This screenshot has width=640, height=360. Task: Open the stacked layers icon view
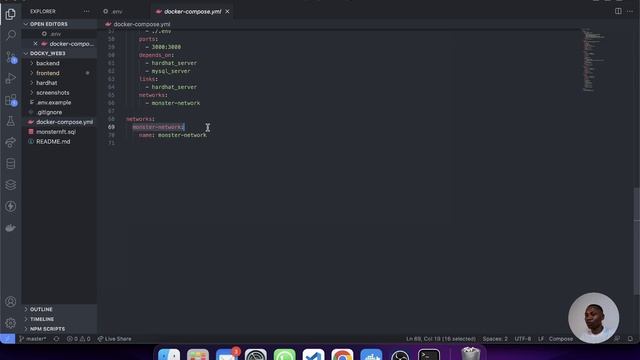[11, 185]
